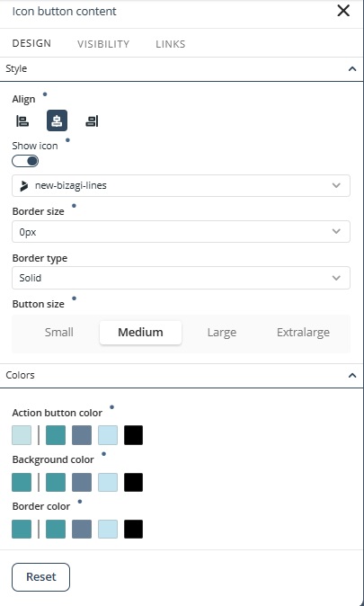The height and width of the screenshot is (606, 364).
Task: Pick light blue swatch for Background color
Action: point(108,482)
